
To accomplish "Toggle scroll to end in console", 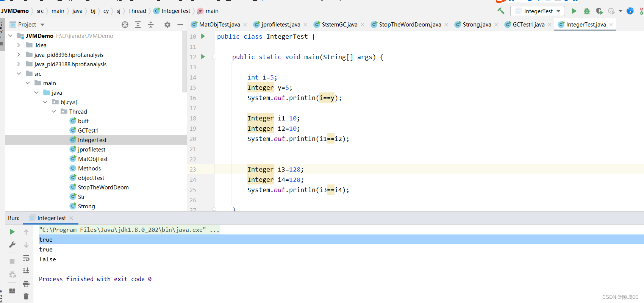I will tap(26, 270).
